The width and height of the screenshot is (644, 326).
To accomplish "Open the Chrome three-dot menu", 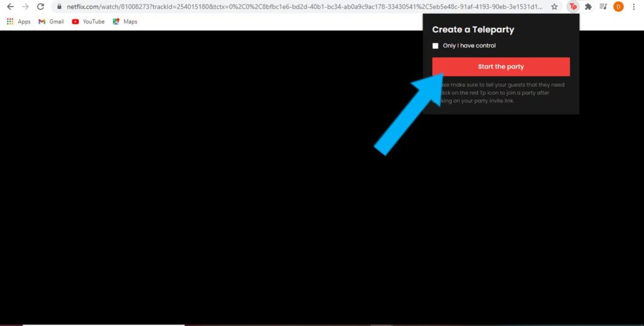I will (634, 6).
